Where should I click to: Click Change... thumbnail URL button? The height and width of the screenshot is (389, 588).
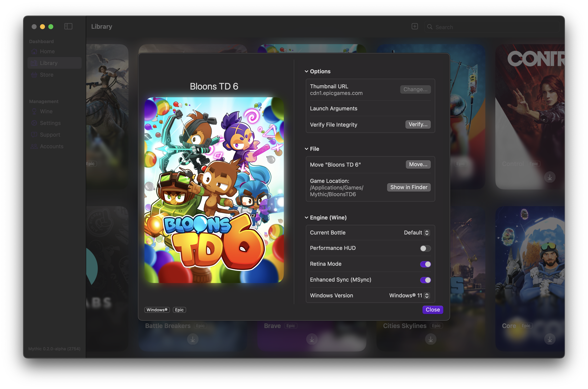click(415, 89)
